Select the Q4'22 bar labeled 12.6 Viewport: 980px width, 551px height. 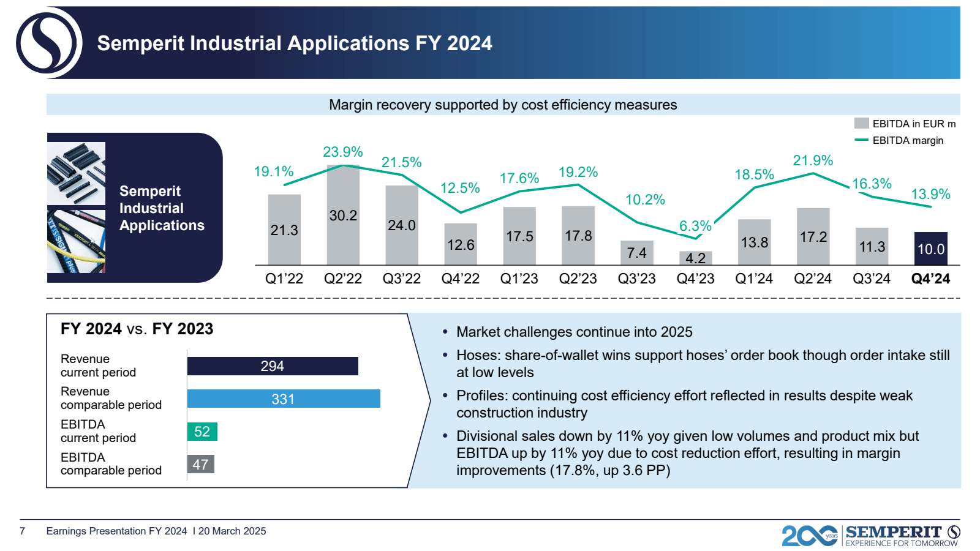(461, 244)
